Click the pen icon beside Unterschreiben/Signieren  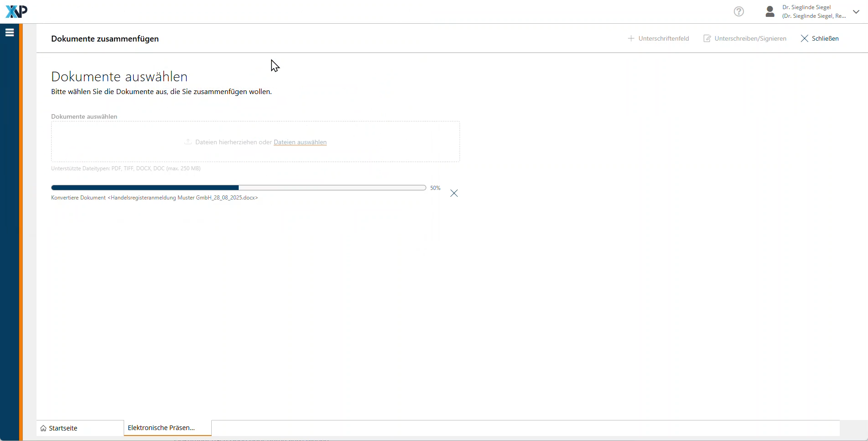(707, 38)
